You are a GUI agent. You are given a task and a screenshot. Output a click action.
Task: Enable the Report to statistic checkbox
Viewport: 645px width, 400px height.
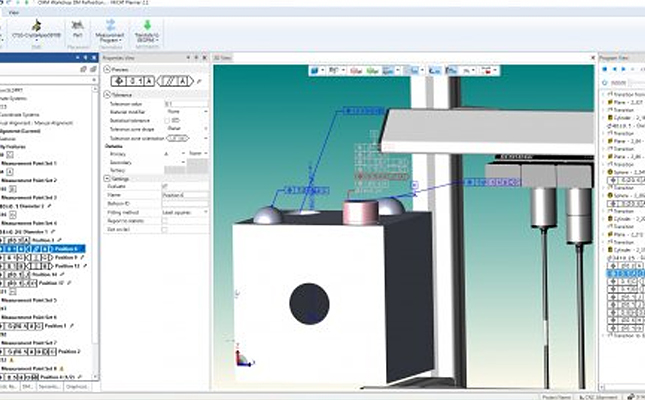(165, 221)
